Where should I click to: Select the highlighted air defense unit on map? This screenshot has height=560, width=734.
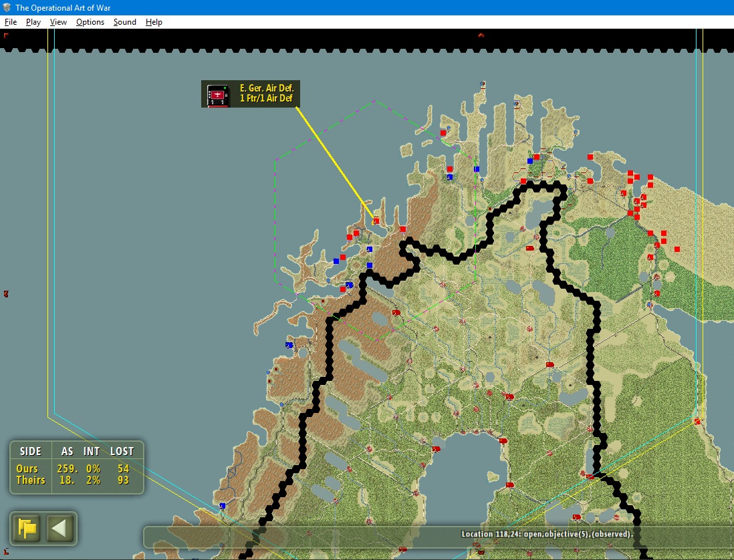tap(376, 221)
